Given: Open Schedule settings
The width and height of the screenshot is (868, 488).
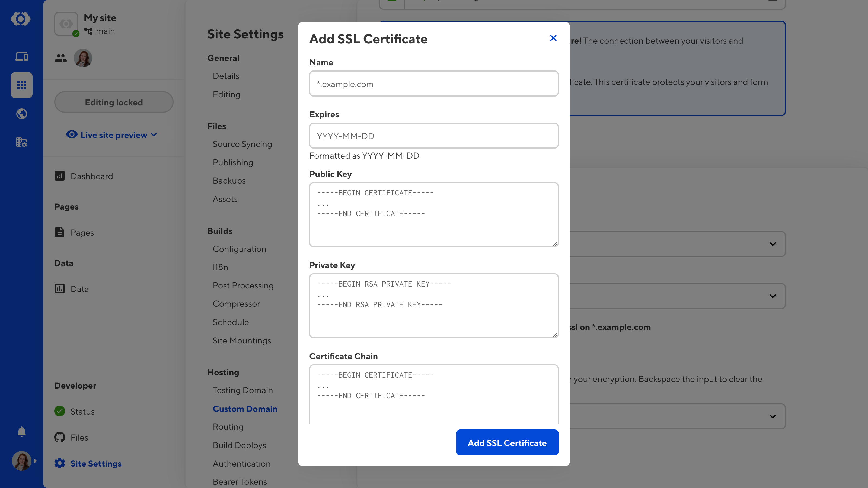Looking at the screenshot, I should pyautogui.click(x=231, y=322).
